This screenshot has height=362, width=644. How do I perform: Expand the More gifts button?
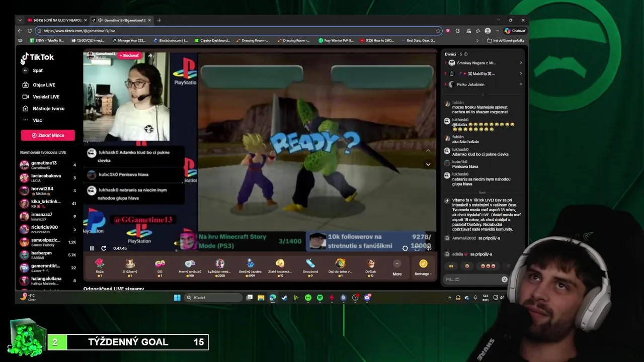click(x=397, y=267)
